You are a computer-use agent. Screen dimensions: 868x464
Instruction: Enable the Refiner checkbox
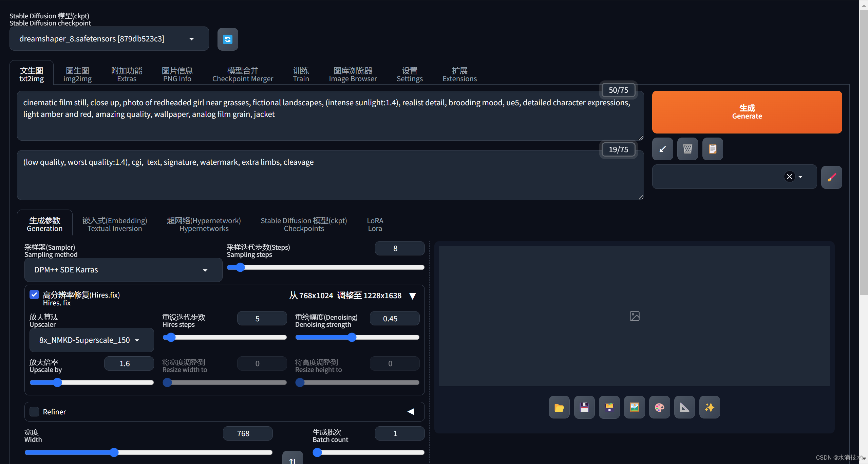(34, 412)
